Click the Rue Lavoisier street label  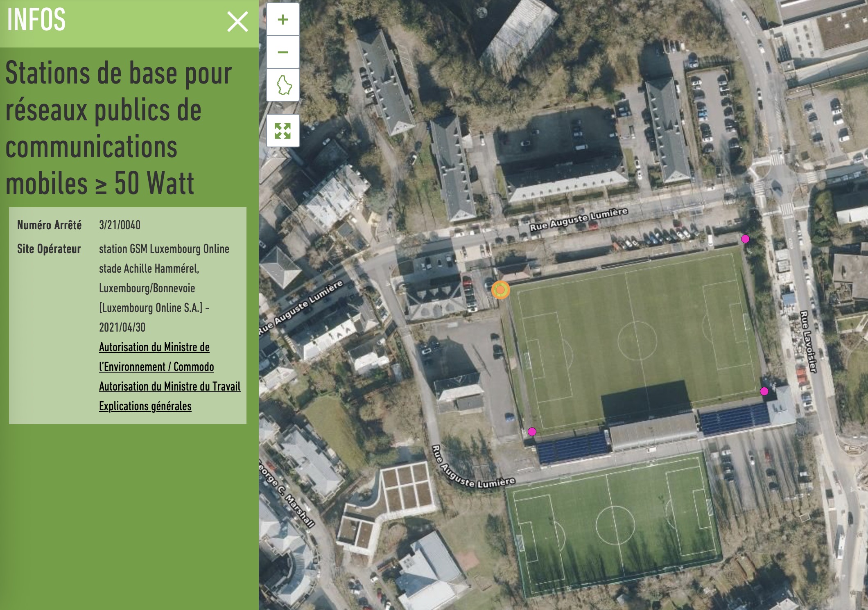point(808,342)
